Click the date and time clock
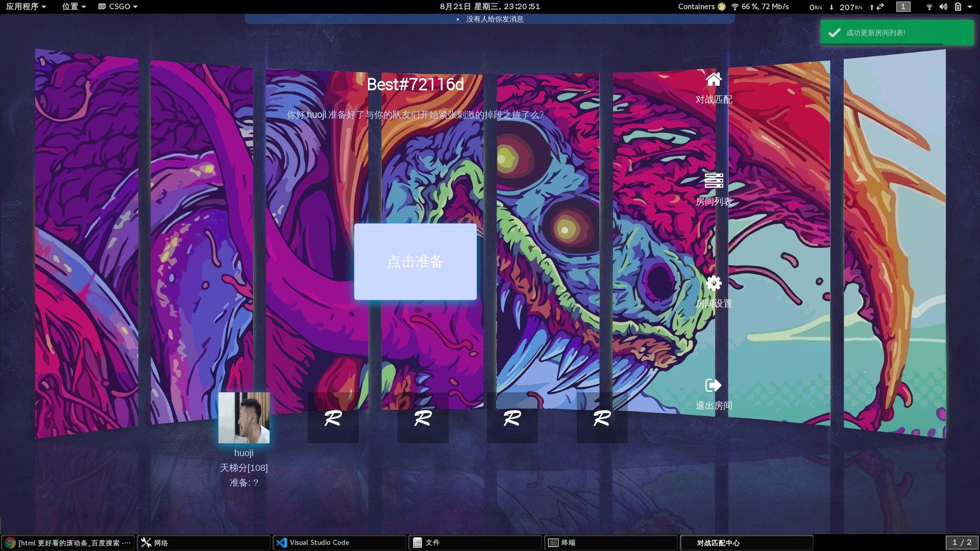 click(x=490, y=7)
